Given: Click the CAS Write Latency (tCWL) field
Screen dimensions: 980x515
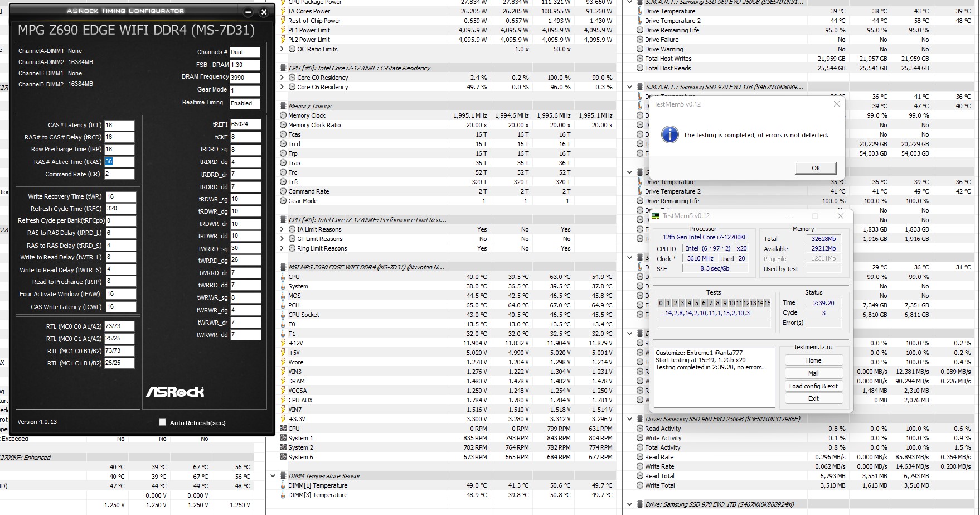Looking at the screenshot, I should [120, 307].
